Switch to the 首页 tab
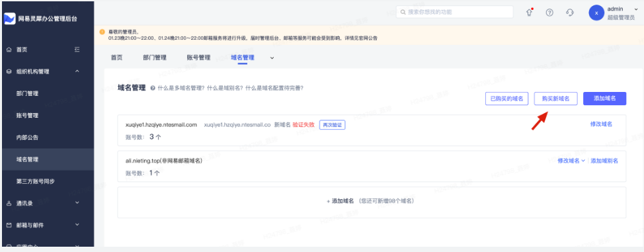Viewport: 644px width, 252px height. (116, 58)
